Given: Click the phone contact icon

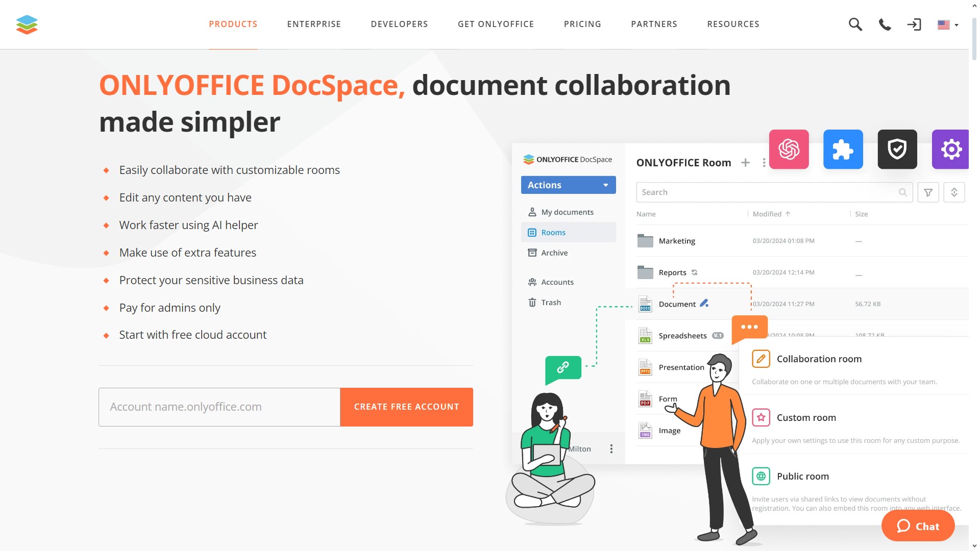Looking at the screenshot, I should pos(885,24).
